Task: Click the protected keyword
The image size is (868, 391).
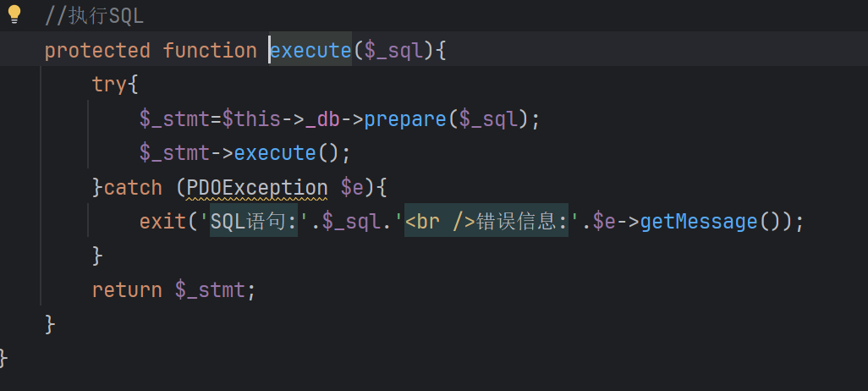Action: [x=97, y=51]
